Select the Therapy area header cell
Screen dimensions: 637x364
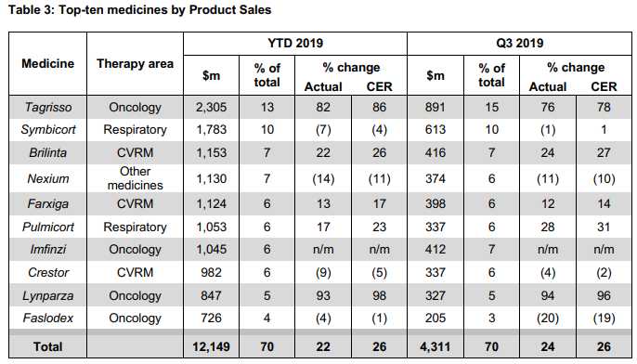point(135,64)
